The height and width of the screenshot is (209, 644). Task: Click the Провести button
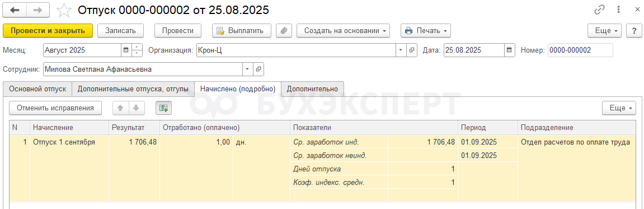178,30
